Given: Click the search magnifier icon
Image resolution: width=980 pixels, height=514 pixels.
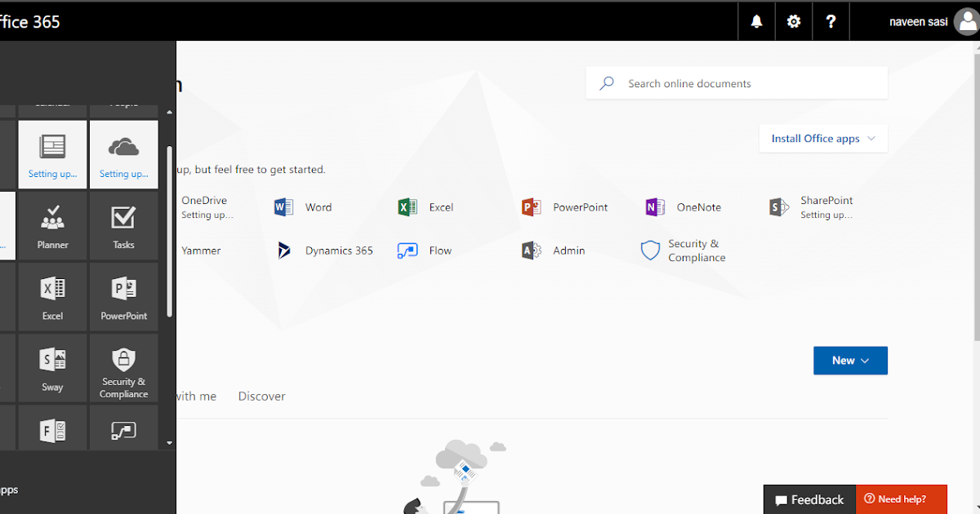Looking at the screenshot, I should [x=606, y=83].
